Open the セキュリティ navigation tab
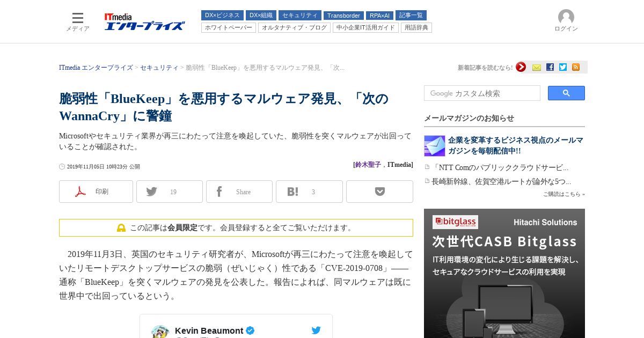Viewport: 644px width, 338px height. coord(300,16)
